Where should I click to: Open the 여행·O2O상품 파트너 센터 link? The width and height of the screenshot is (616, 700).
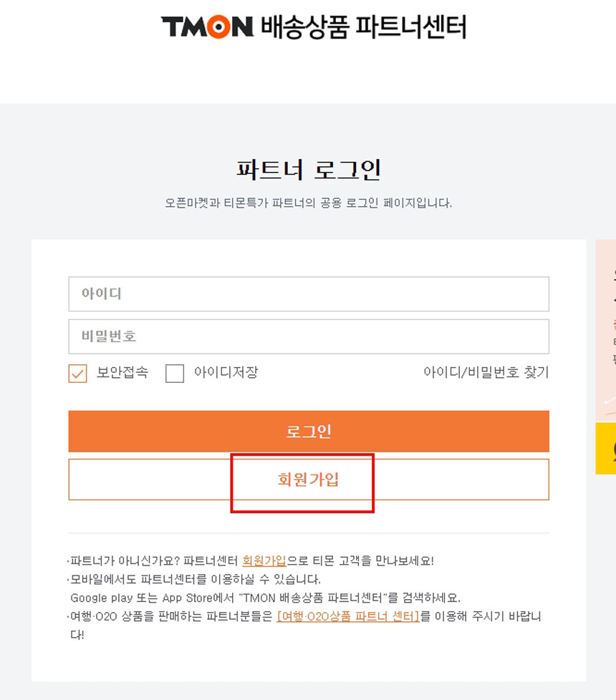(348, 616)
